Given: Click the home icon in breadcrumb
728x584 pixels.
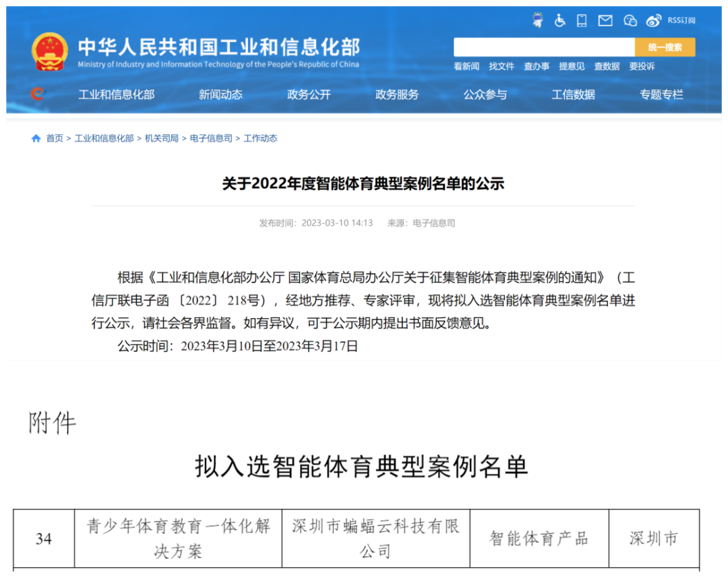Looking at the screenshot, I should coord(36,138).
